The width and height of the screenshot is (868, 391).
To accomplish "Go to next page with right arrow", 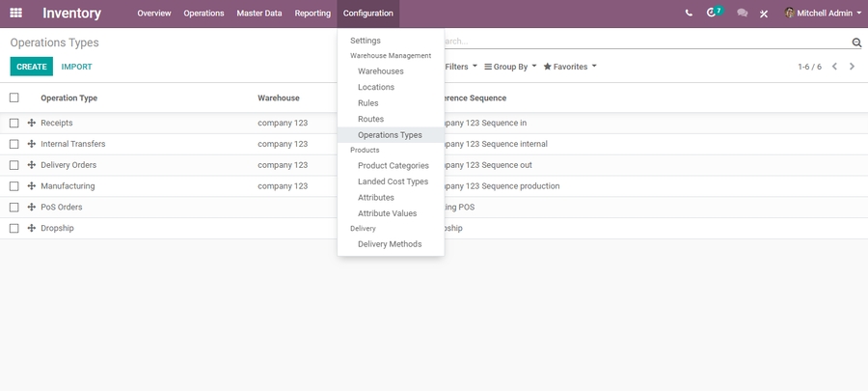I will point(852,67).
